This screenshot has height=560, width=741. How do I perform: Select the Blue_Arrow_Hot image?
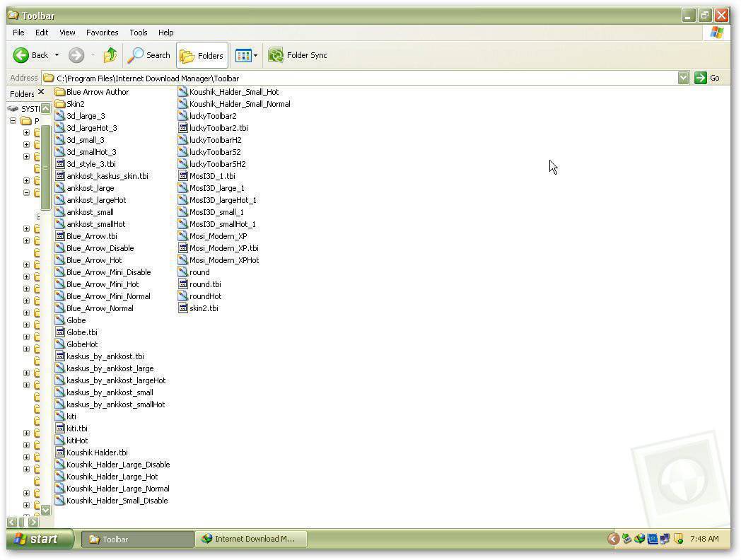(x=88, y=260)
